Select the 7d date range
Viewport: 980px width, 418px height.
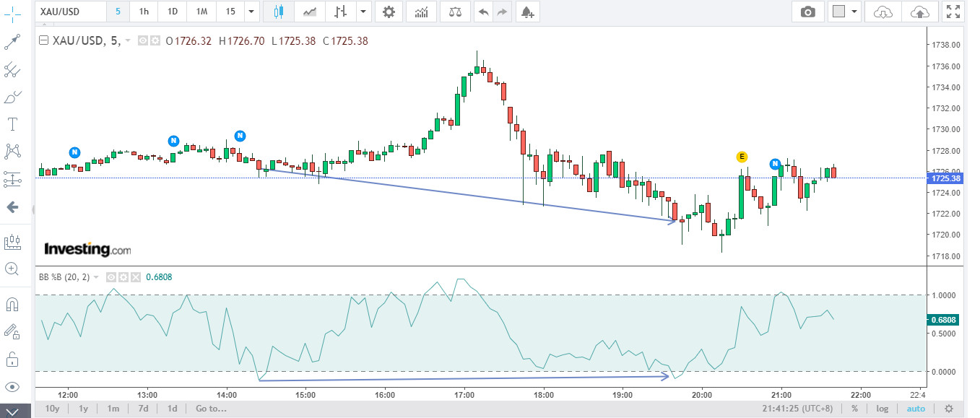(144, 409)
